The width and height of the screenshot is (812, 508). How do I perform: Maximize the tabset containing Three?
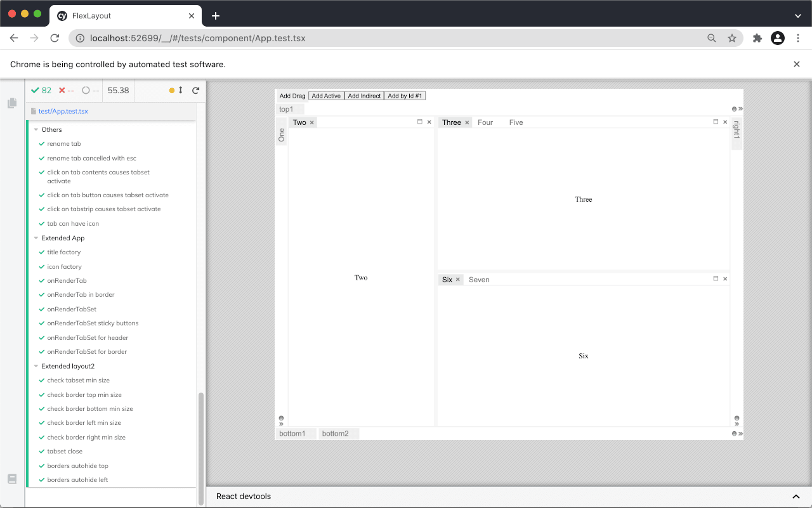point(716,121)
